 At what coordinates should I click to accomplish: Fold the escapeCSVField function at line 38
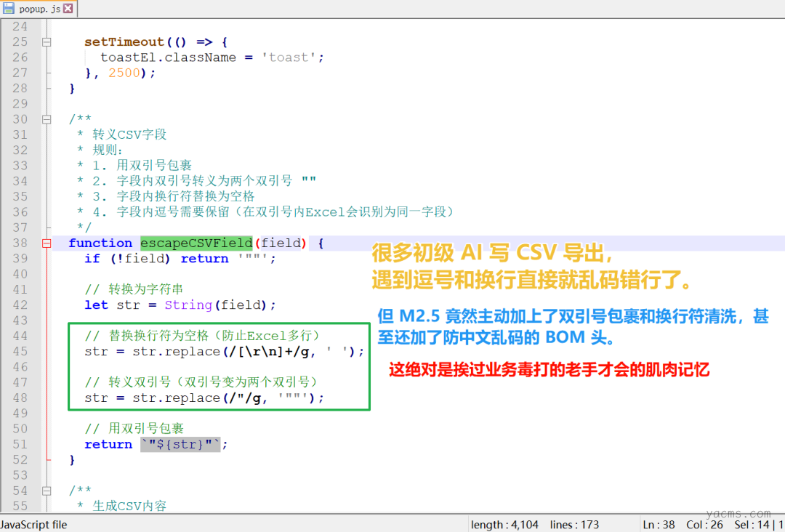pyautogui.click(x=47, y=243)
